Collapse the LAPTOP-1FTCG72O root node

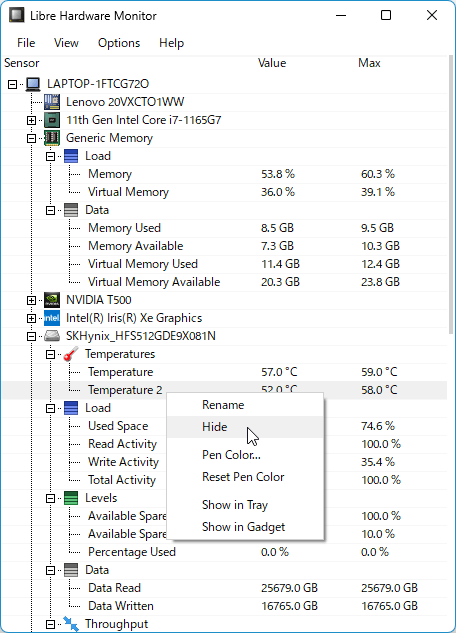point(13,84)
